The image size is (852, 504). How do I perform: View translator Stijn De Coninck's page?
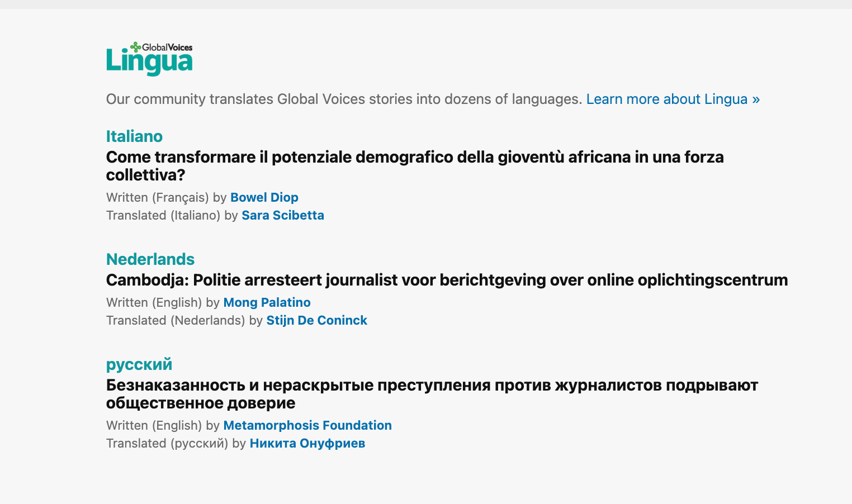pos(316,320)
